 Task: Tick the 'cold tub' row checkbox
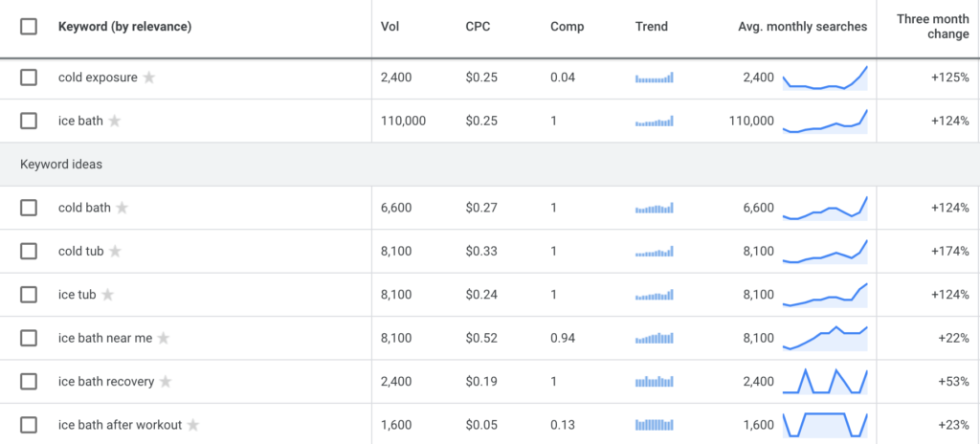pos(29,252)
